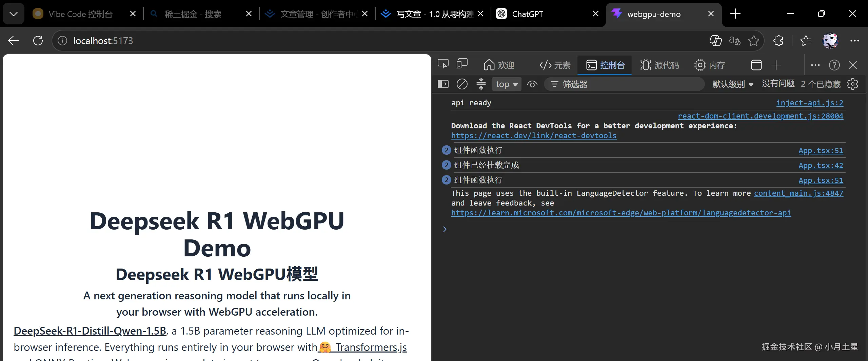Toggle device emulation in DevTools
Screen dimensions: 868x361
462,64
